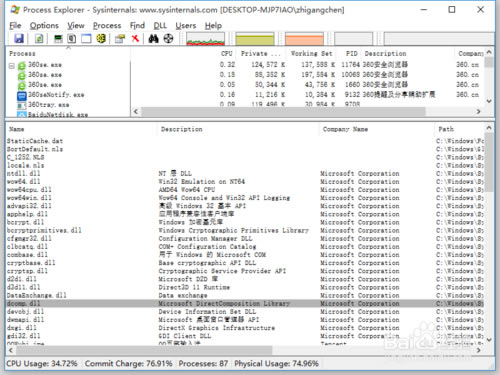Click lower pane horizontal scrollbar thumb

click(144, 350)
